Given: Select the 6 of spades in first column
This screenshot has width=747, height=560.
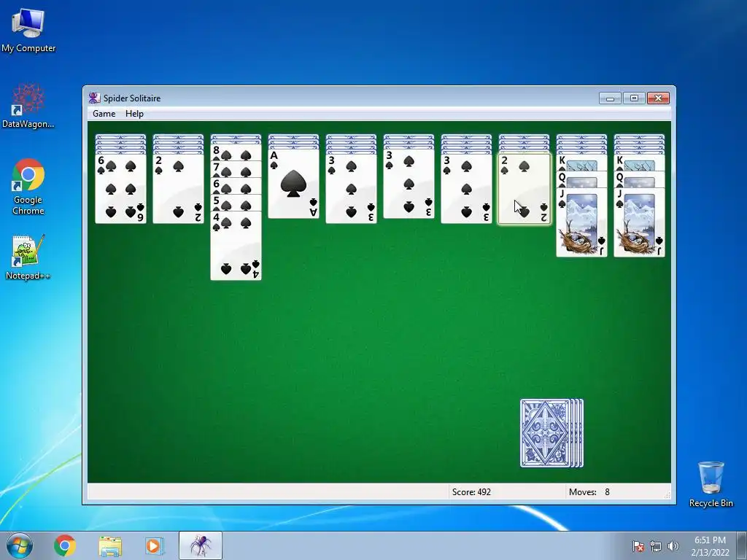Looking at the screenshot, I should pyautogui.click(x=120, y=188).
